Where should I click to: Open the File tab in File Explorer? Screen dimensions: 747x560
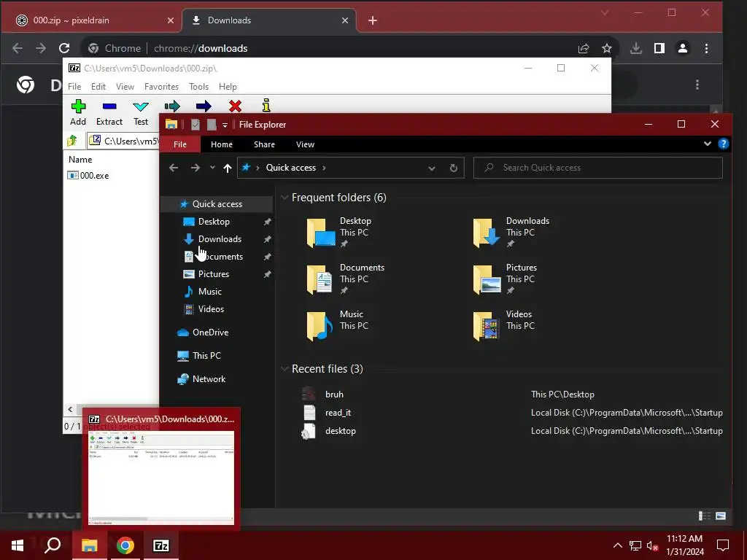(180, 144)
